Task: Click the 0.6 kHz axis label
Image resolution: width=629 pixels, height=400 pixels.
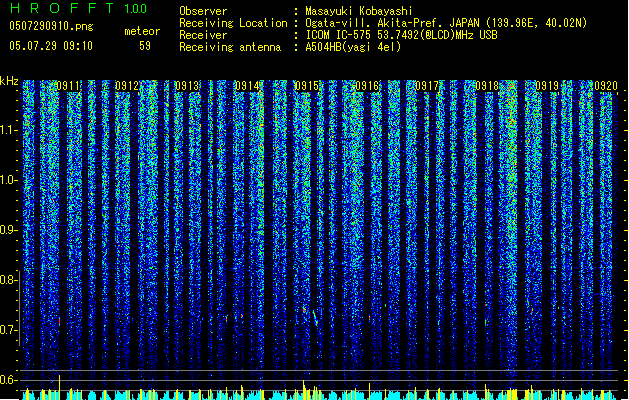Action: pos(8,380)
